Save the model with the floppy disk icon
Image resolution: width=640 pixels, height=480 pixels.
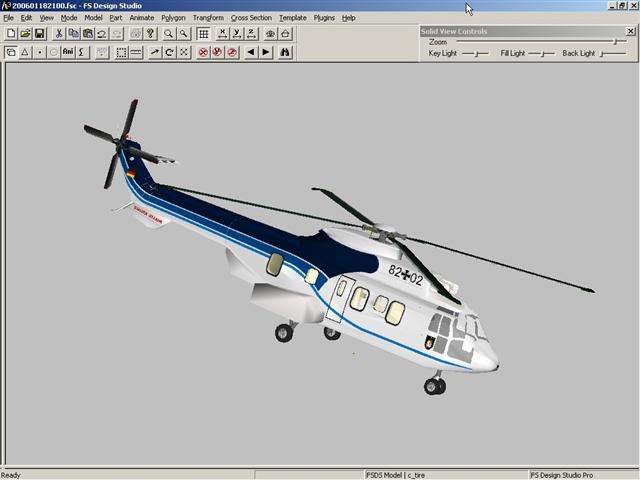tap(40, 33)
